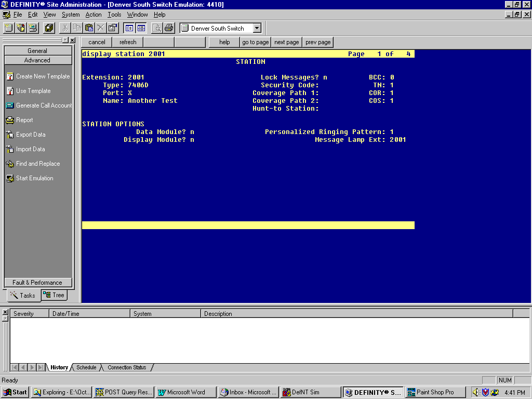Select the Connection Status tab
Screen dimensions: 532x399
(x=127, y=367)
